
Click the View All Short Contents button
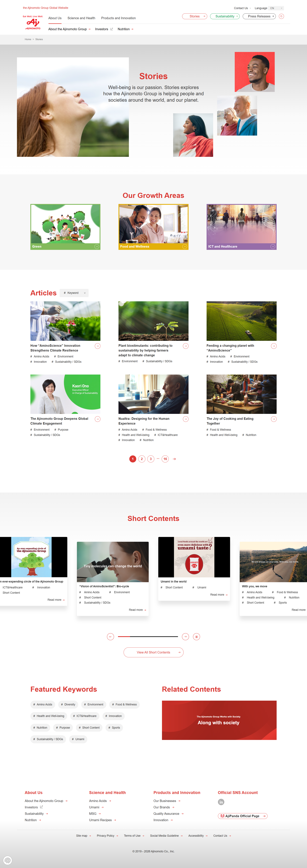153,652
